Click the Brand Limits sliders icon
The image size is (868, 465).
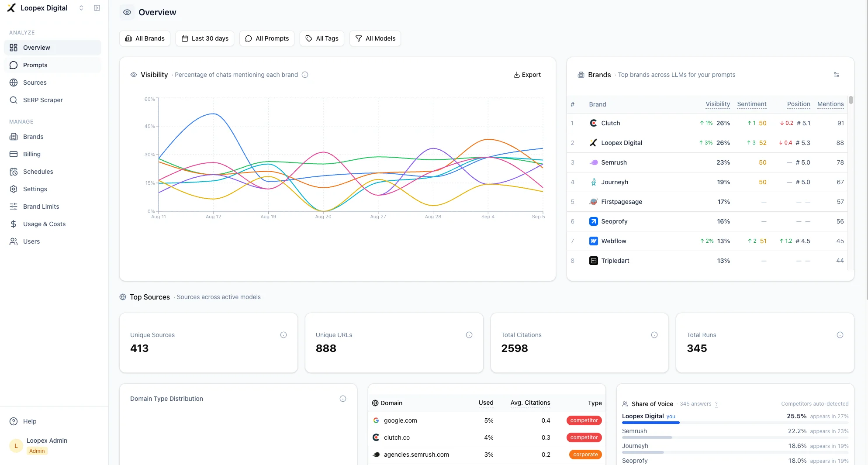point(14,207)
